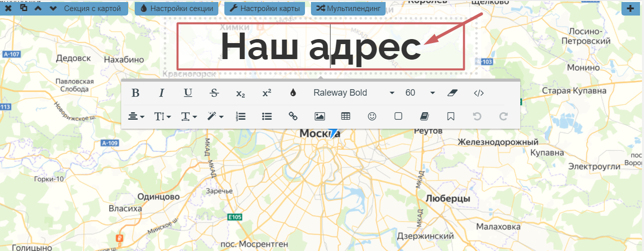Toggle italic formatting for the heading
644x251 pixels.
click(x=162, y=93)
